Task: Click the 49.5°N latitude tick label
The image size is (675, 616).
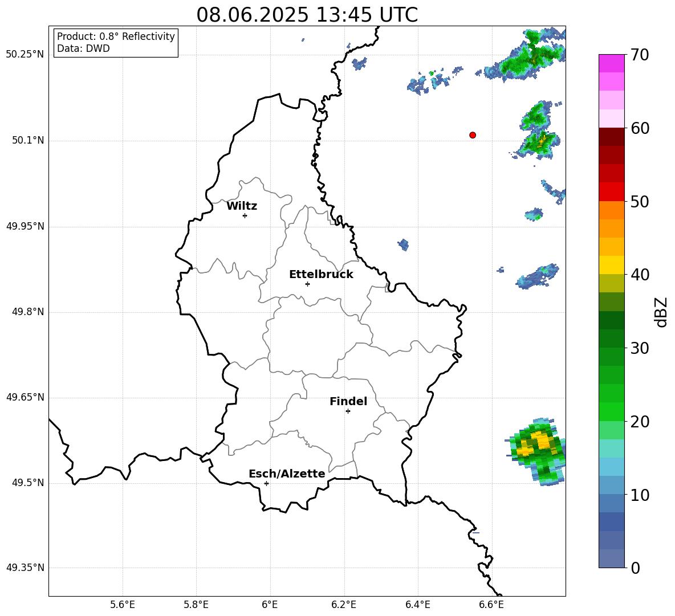Action: (29, 483)
